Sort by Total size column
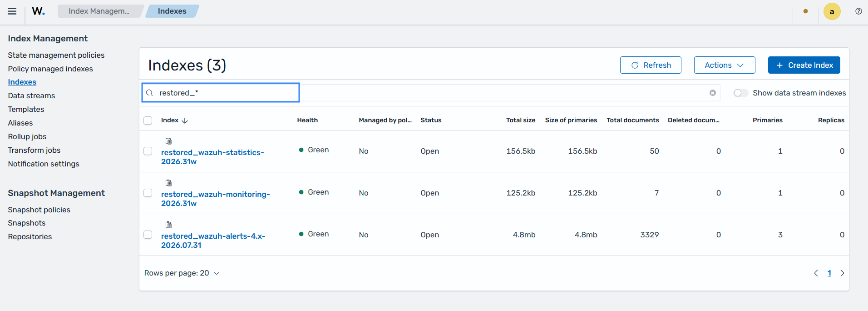Screen dimensions: 868x311 click(521, 120)
